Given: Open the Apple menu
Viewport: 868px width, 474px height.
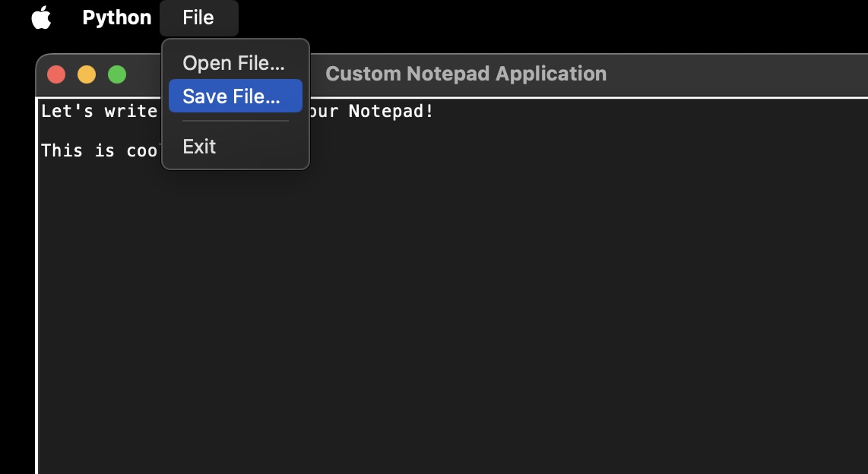Looking at the screenshot, I should (42, 17).
